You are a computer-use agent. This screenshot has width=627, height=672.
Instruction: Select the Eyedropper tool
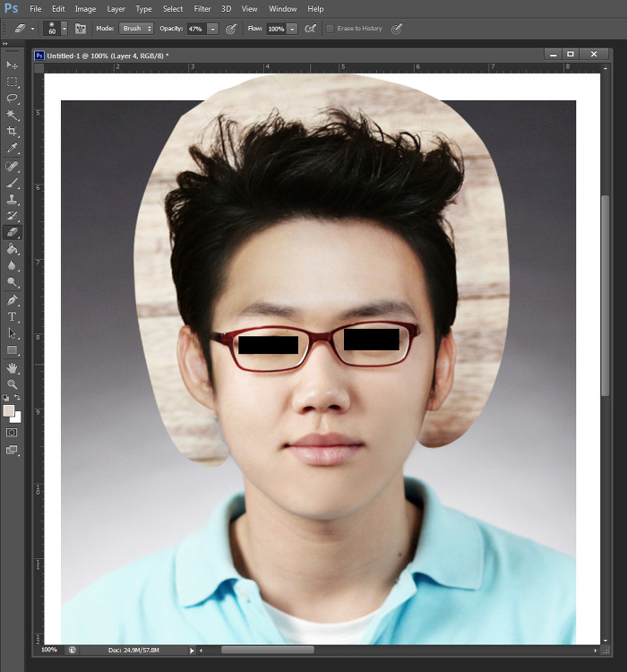12,148
